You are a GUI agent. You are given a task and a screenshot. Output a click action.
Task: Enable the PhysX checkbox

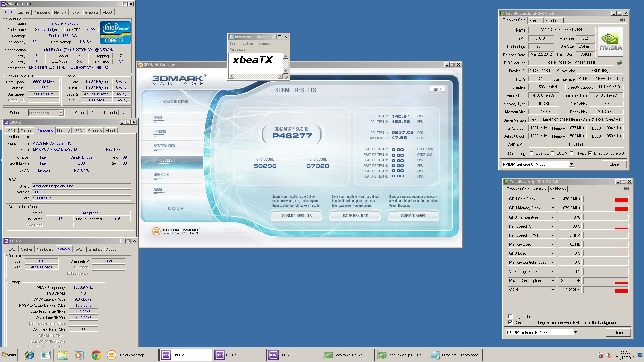[x=572, y=153]
